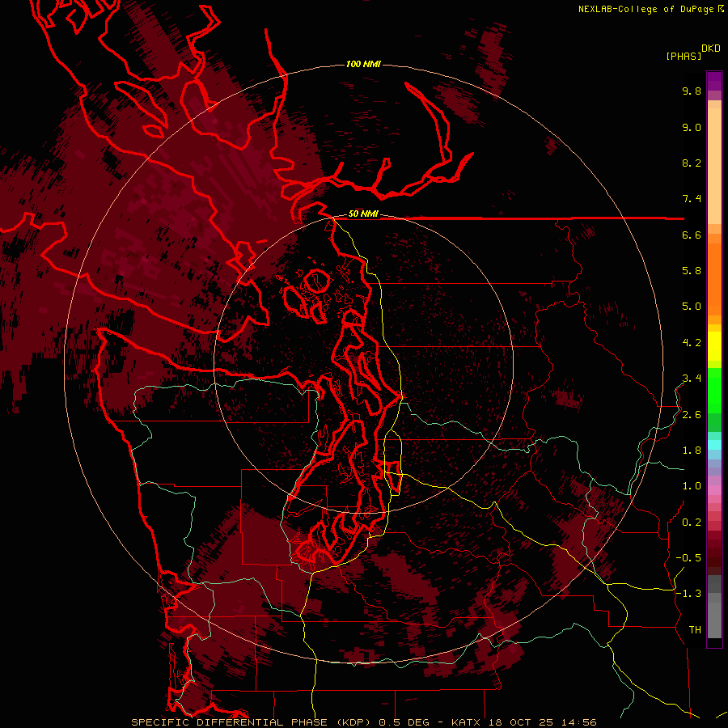Pick the cyan segment of the color bar
Image resolution: width=728 pixels, height=728 pixels.
pyautogui.click(x=714, y=445)
